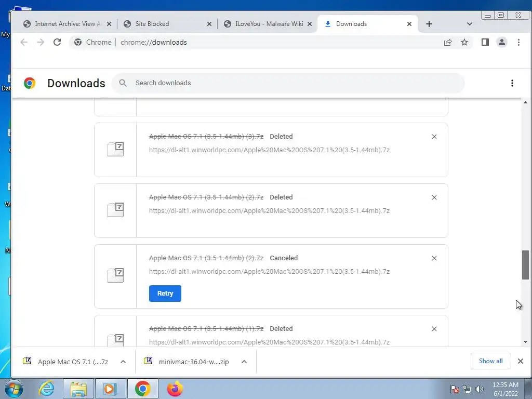Click the Search downloads field

288,83
